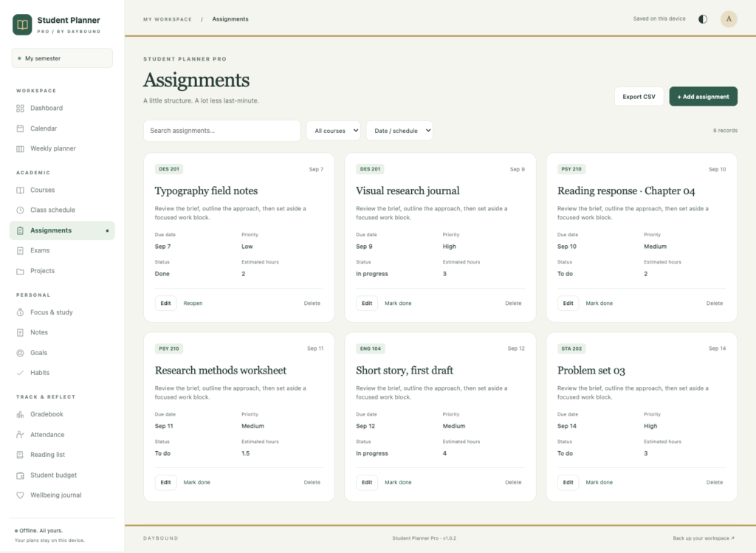Open Wellbeing journal in the sidebar
756x553 pixels.
[62, 495]
